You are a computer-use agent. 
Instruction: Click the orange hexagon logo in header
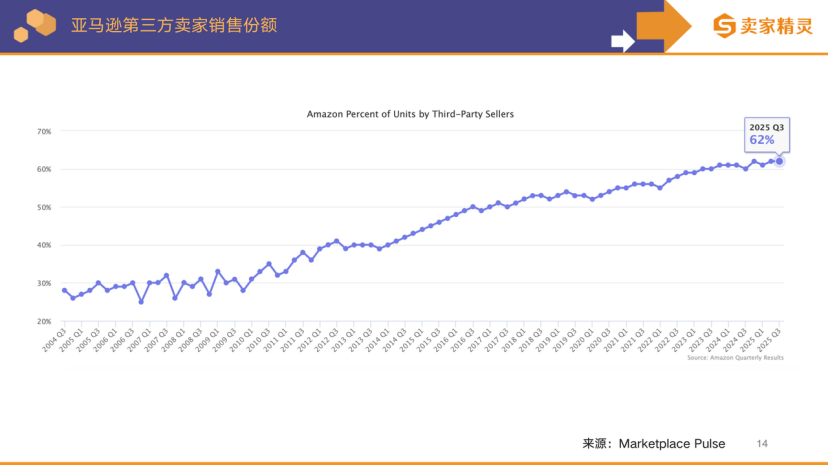(x=34, y=25)
